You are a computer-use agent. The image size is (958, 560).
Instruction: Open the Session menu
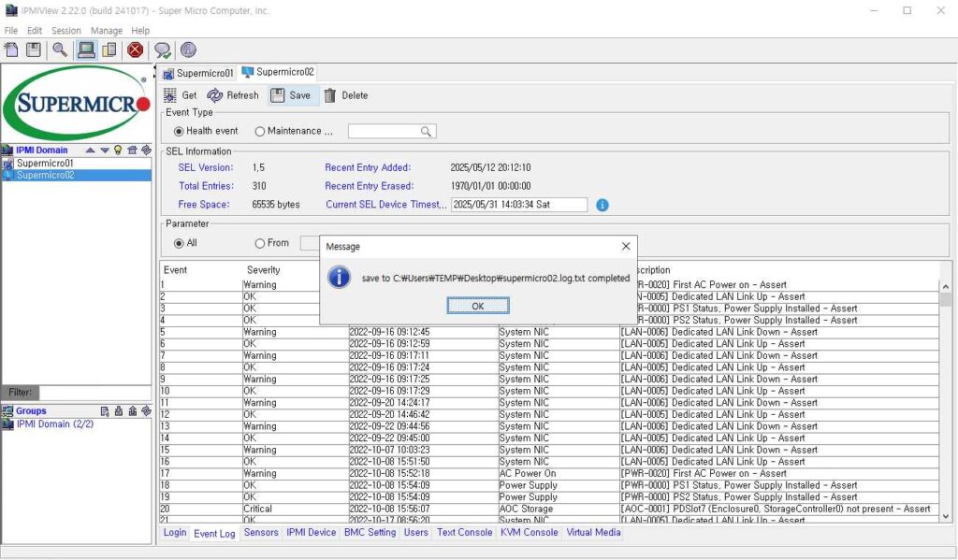coord(66,31)
